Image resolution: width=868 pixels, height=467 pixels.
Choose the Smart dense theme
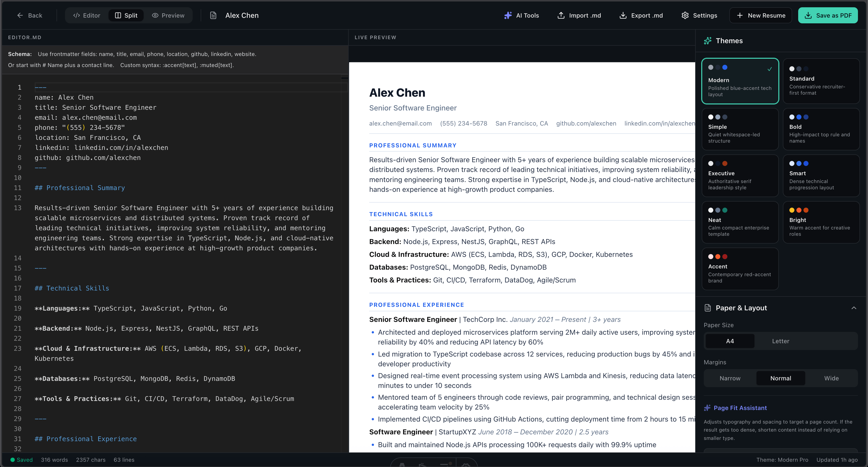tap(821, 176)
